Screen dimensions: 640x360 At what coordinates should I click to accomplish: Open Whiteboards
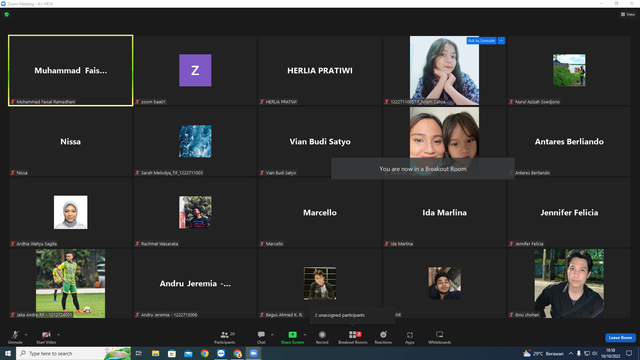(440, 337)
